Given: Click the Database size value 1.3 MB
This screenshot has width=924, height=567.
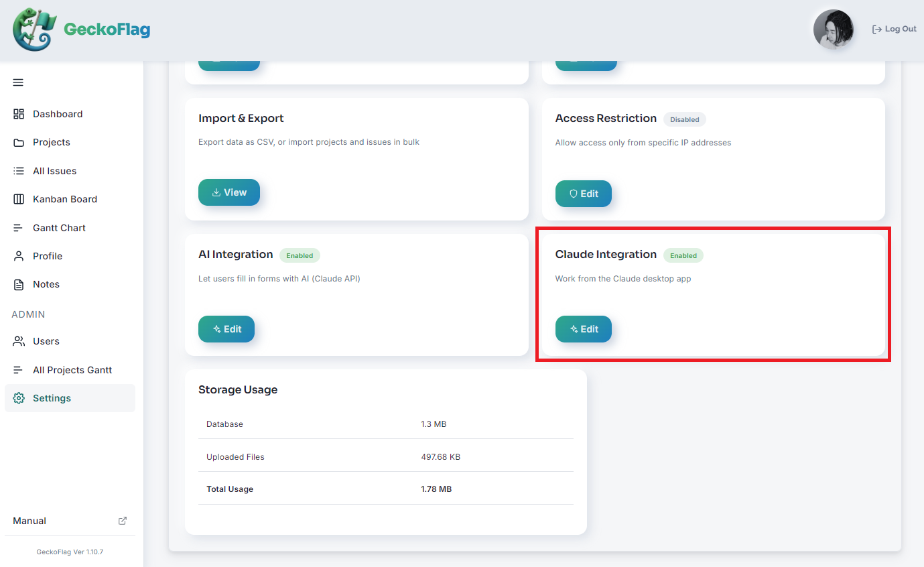Looking at the screenshot, I should click(x=434, y=424).
